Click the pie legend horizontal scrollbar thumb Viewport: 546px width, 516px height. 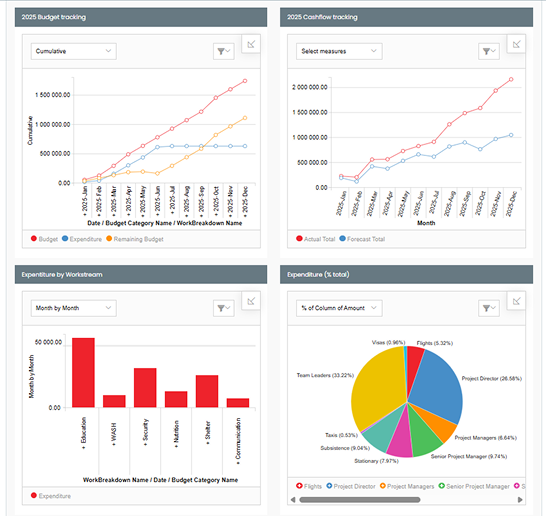pyautogui.click(x=360, y=500)
